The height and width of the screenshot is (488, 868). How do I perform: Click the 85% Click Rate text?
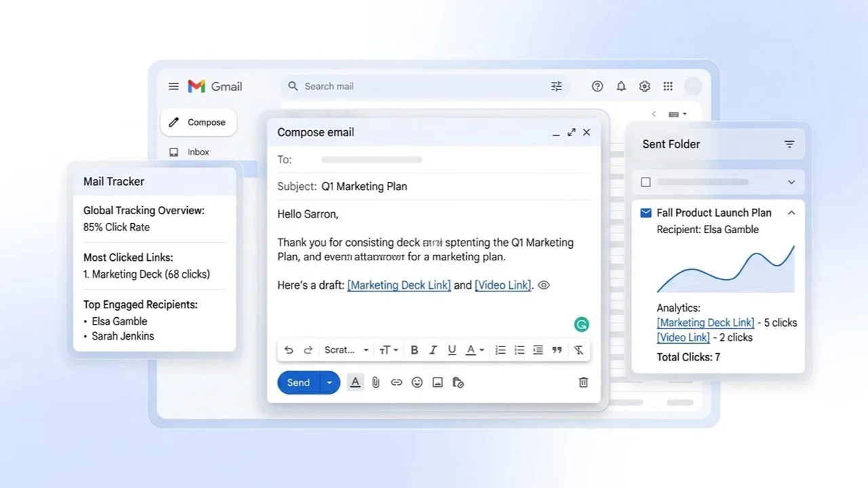click(x=117, y=227)
